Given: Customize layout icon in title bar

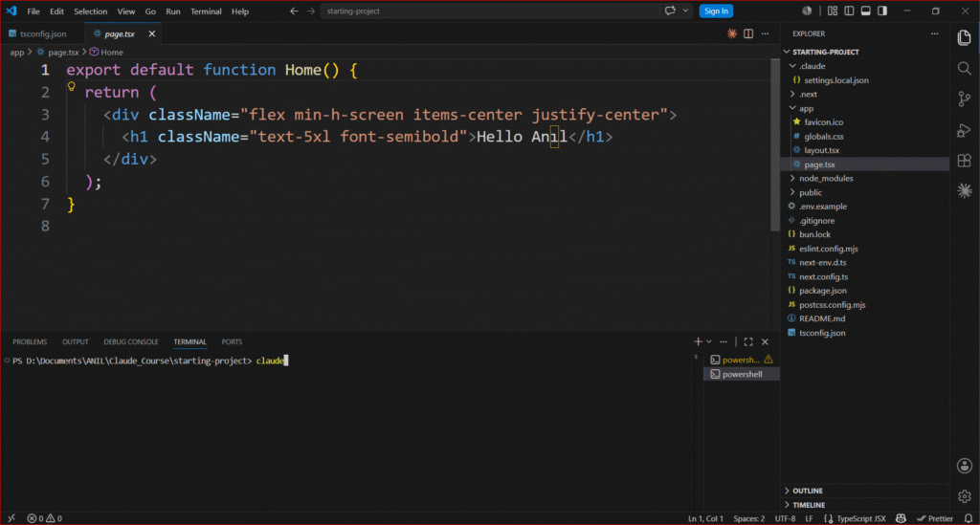Looking at the screenshot, I should click(x=832, y=11).
